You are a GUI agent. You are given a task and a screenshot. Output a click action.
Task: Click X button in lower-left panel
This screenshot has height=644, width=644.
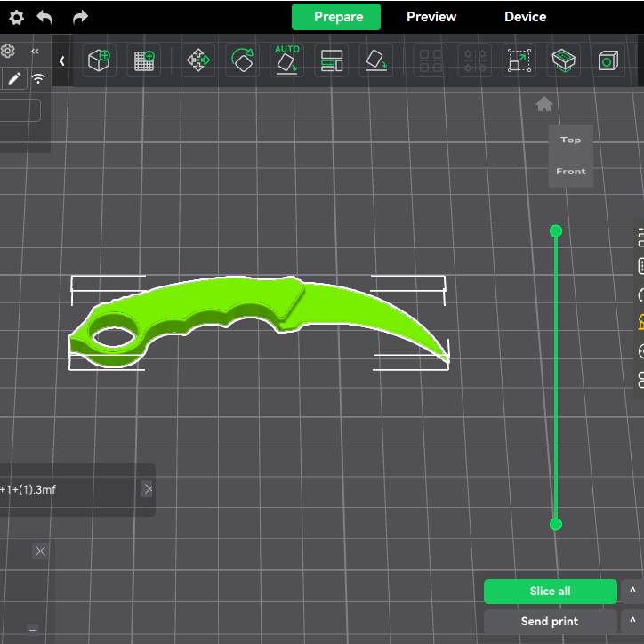tap(40, 551)
